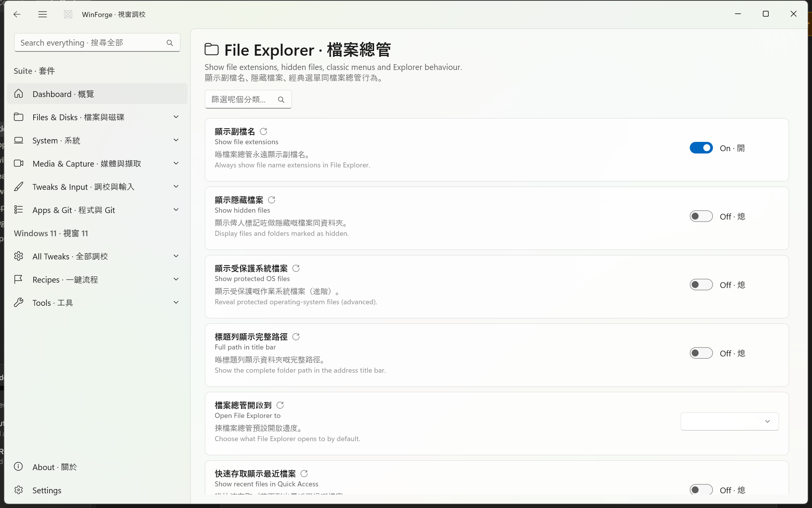
Task: Click the magnifier in Search everything box
Action: (x=170, y=43)
